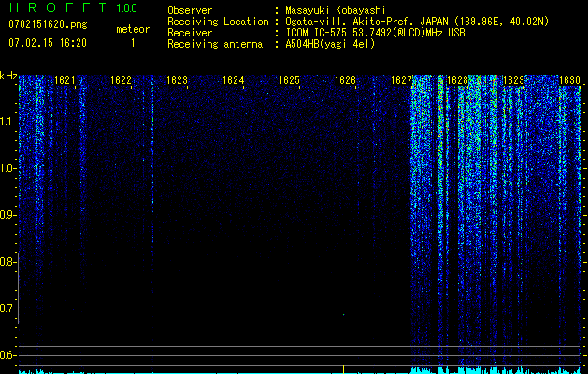588x374 pixels.
Task: Click the 1628 time marker
Action: pos(457,80)
